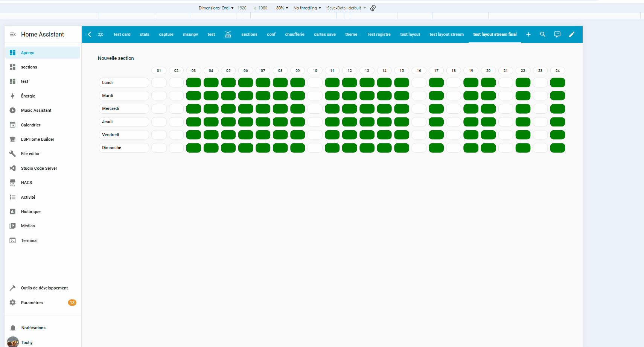Screen dimensions: 644x347
Task: Toggle Jeudi hour 16 slot
Action: click(x=419, y=122)
